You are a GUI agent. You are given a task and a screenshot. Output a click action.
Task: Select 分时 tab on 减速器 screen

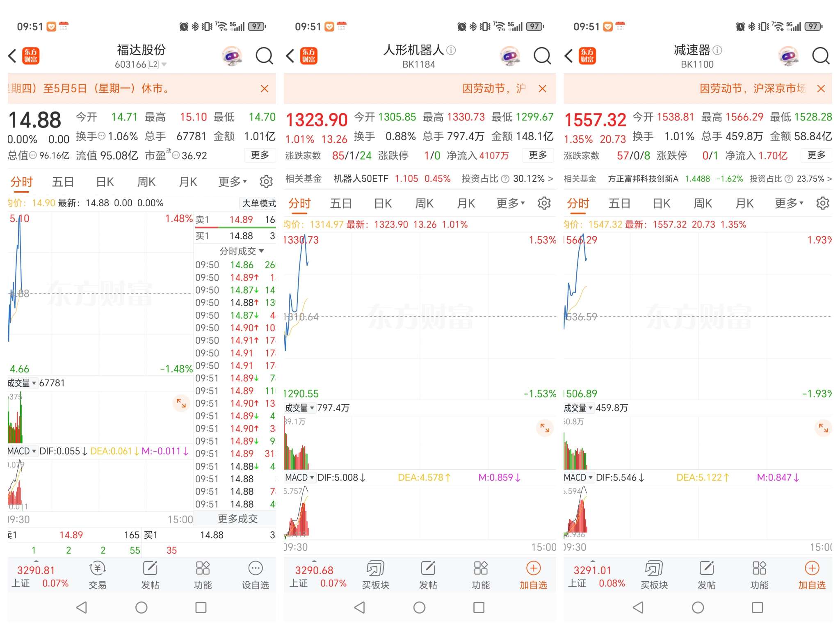click(x=578, y=203)
